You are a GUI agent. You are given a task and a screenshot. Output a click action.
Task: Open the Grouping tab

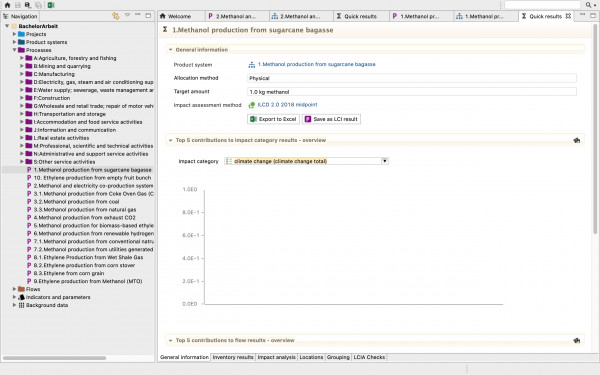[338, 357]
